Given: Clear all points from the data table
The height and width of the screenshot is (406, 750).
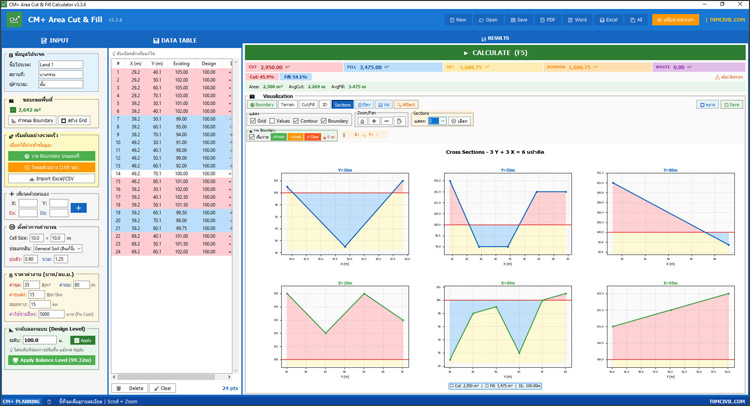Looking at the screenshot, I should [x=162, y=388].
